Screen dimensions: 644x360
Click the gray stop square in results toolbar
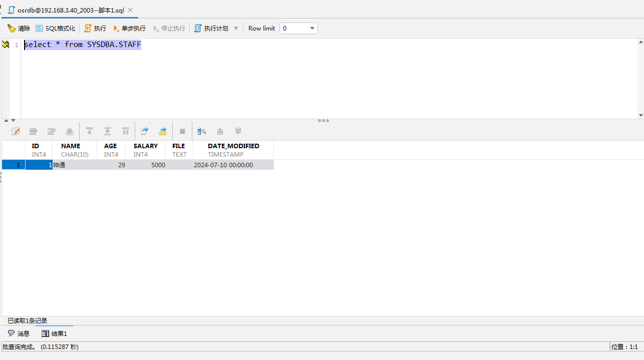click(182, 131)
